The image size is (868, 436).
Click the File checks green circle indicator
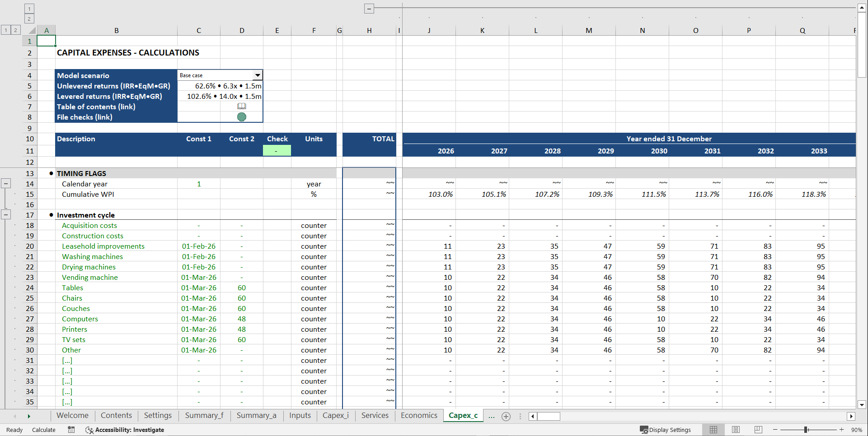click(x=242, y=117)
